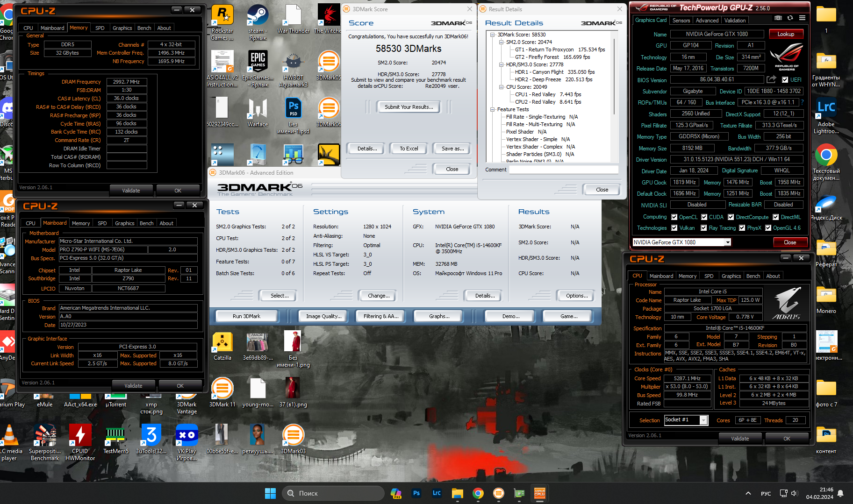Collapse the SM2.0 Score tree node
853x504 pixels.
point(502,42)
